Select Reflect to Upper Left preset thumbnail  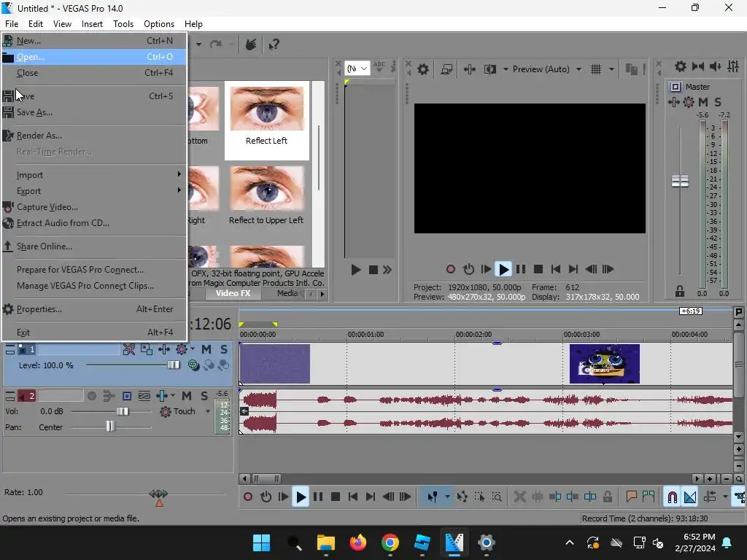[x=266, y=196]
